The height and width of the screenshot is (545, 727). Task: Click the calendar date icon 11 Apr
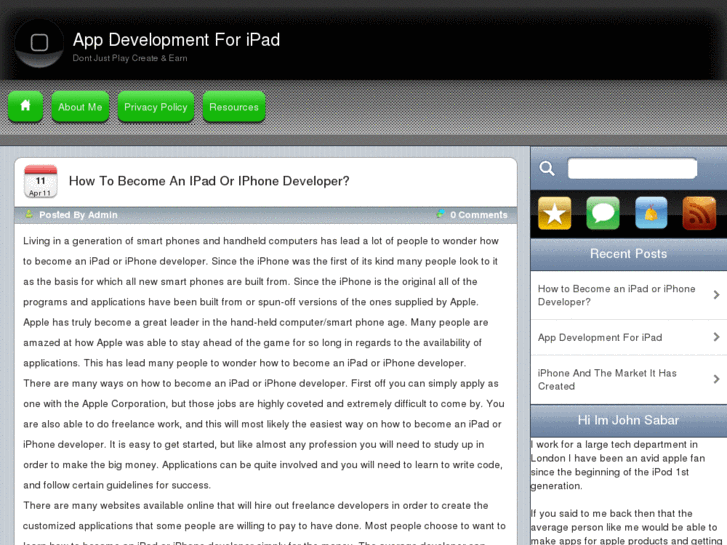pyautogui.click(x=40, y=181)
